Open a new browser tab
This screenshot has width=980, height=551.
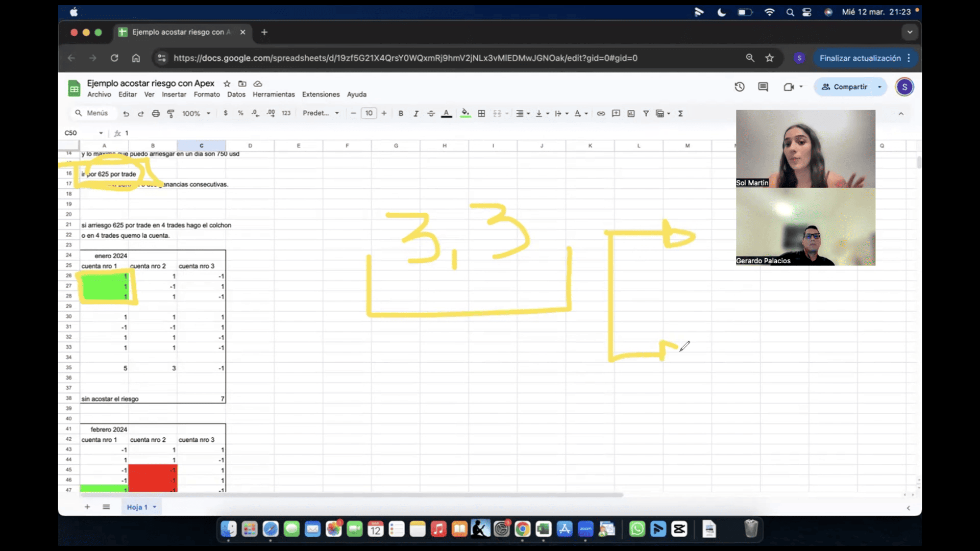coord(264,32)
